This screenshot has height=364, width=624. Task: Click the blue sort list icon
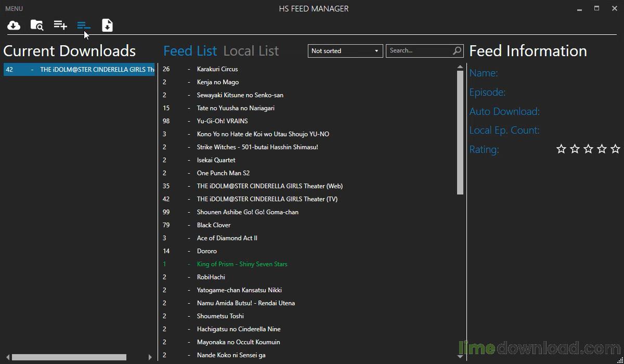coord(84,25)
